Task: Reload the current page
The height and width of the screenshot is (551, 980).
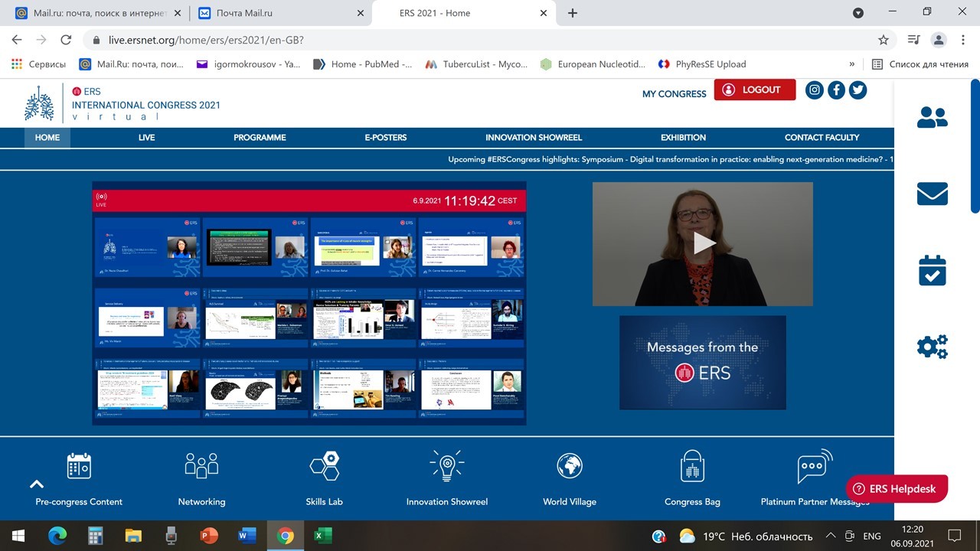Action: pos(66,40)
